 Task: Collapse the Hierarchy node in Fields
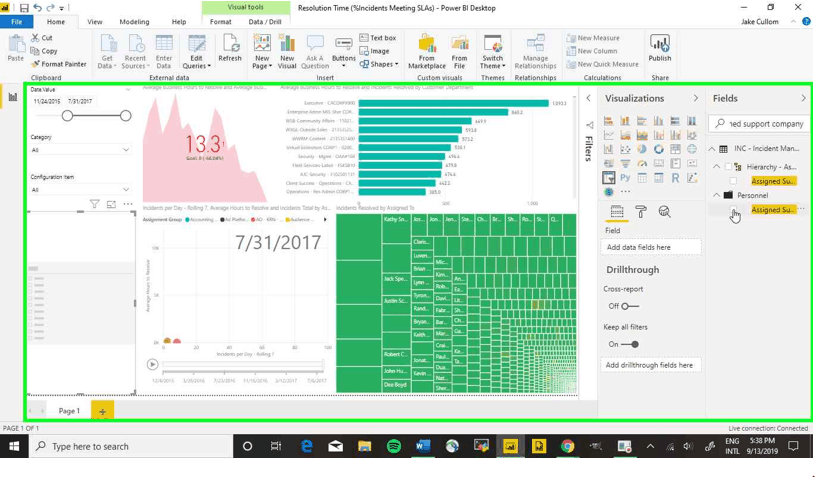click(717, 167)
